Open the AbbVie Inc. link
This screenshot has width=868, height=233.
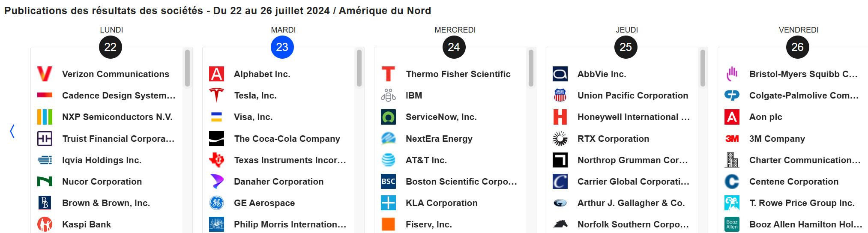[602, 74]
